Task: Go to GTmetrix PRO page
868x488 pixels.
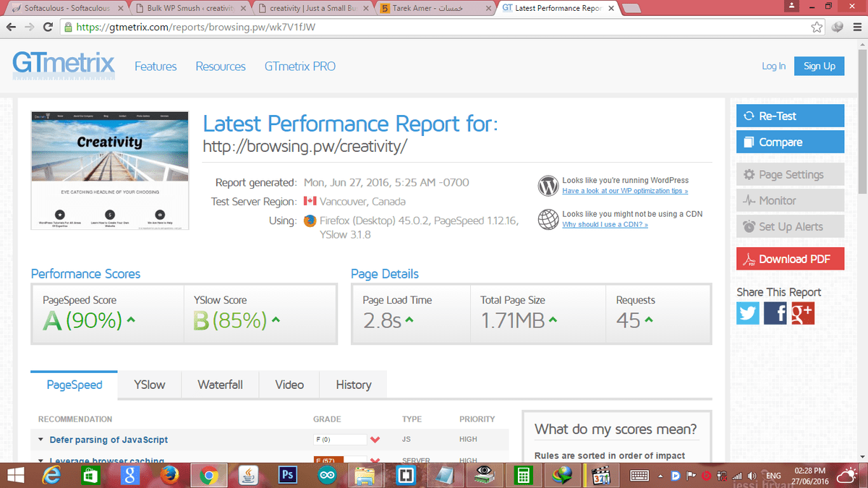Action: tap(300, 66)
